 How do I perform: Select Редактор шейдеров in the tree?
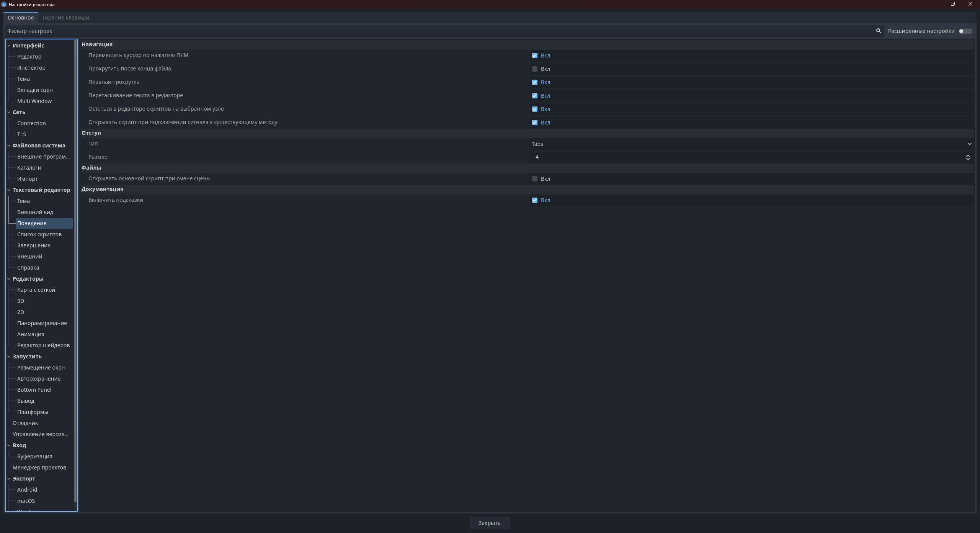43,345
